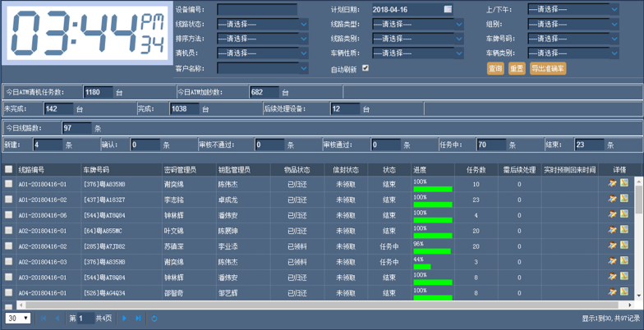
Task: Expand the 线路状态 dropdown
Action: click(262, 25)
